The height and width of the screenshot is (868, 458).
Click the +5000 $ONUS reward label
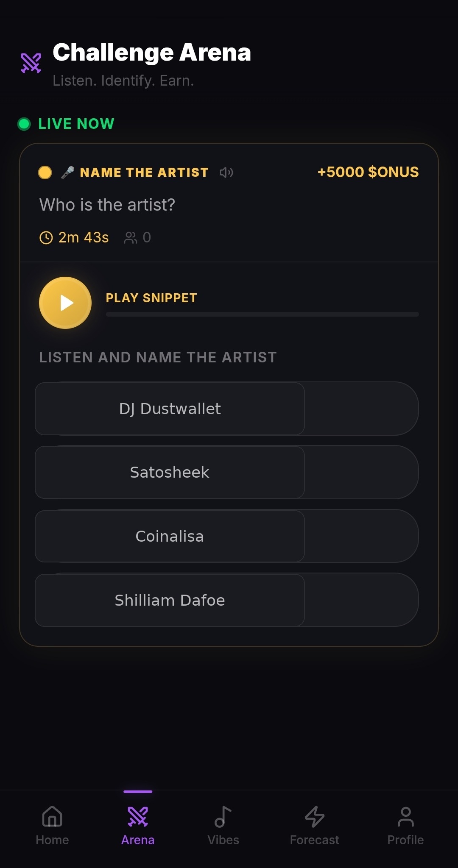coord(368,172)
